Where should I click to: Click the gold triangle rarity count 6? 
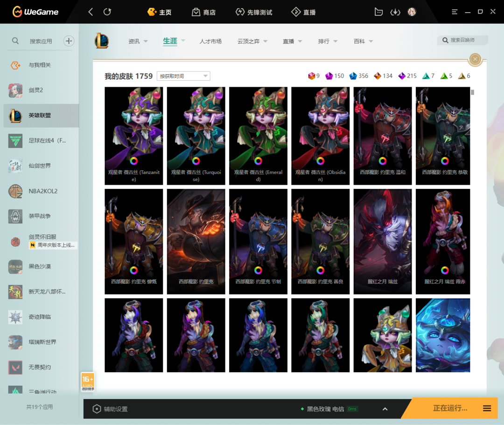click(x=464, y=76)
